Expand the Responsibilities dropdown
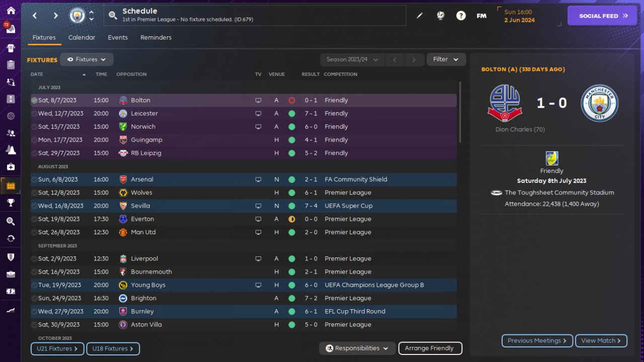 [x=357, y=348]
